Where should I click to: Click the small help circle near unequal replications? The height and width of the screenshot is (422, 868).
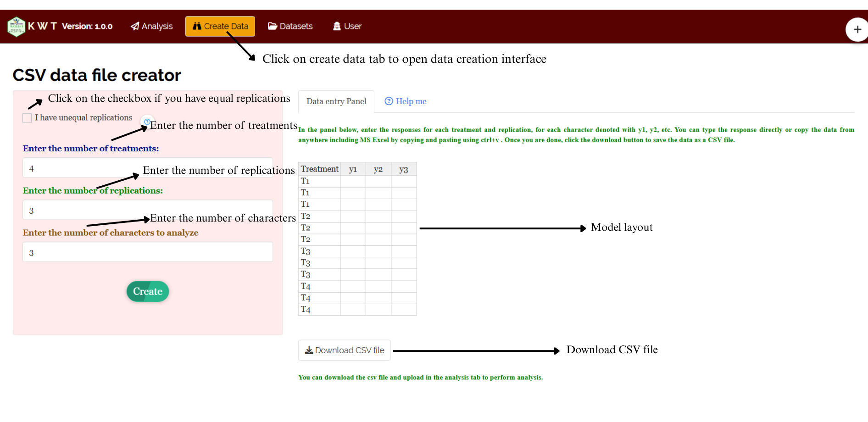(x=147, y=122)
